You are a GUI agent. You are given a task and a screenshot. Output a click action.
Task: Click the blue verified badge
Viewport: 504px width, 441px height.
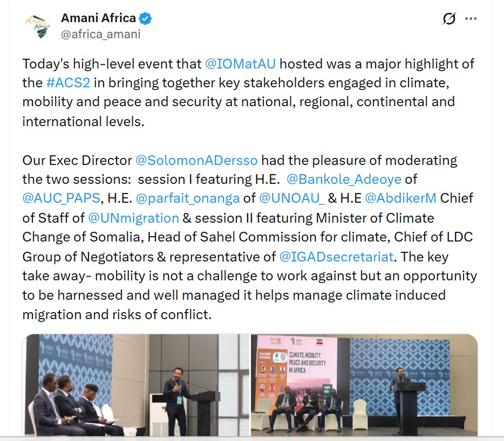(x=145, y=18)
